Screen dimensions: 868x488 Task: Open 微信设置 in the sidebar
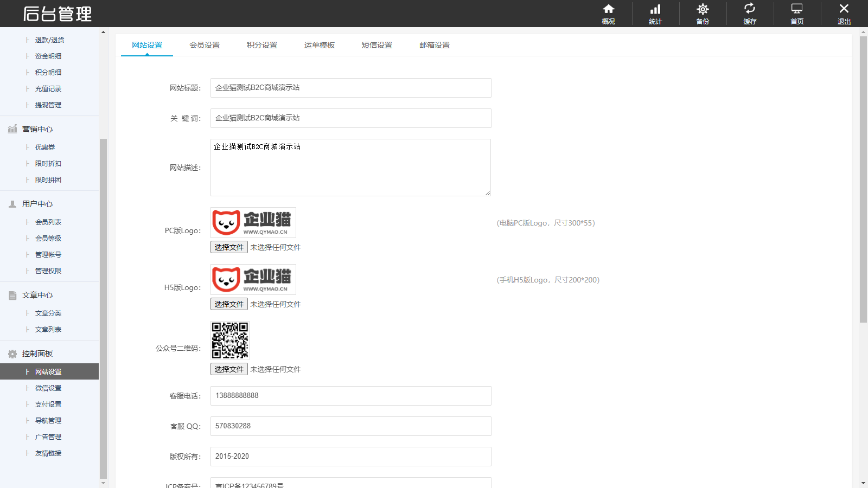pos(48,388)
